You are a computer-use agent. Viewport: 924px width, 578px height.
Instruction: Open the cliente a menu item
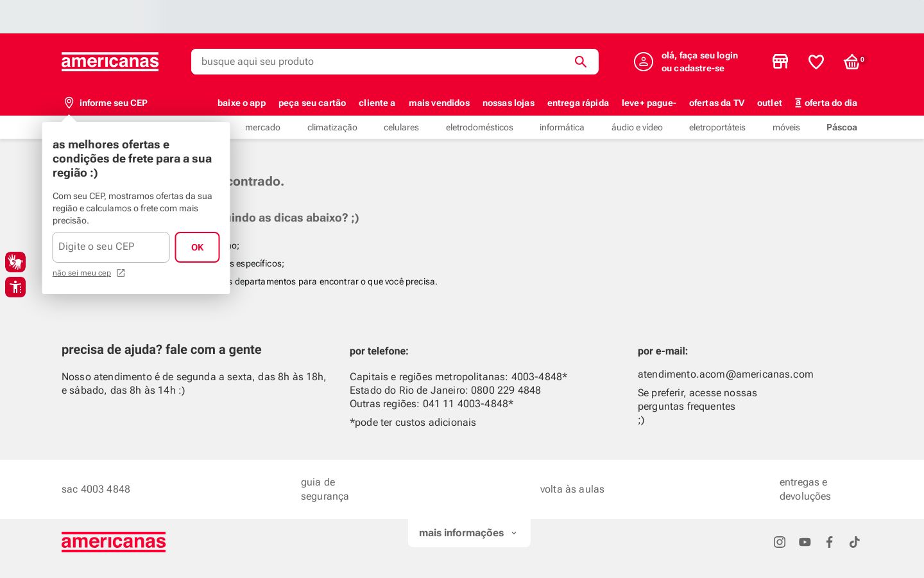click(377, 103)
